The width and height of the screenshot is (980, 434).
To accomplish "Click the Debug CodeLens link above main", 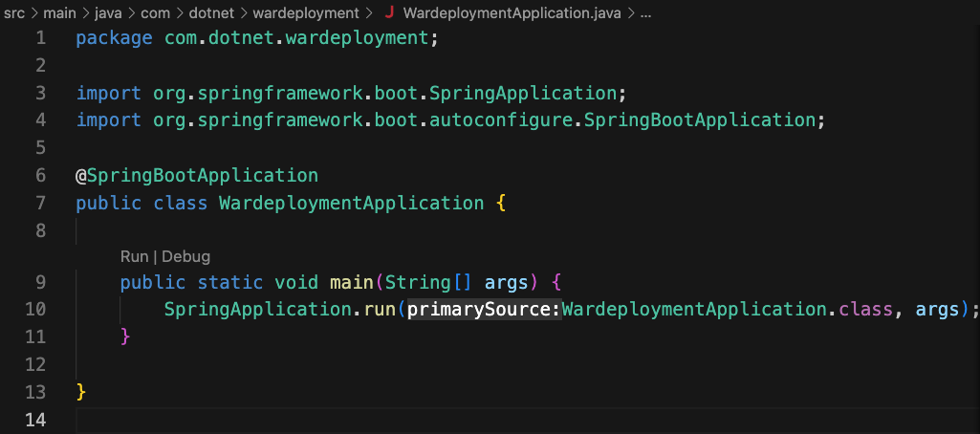I will (x=186, y=256).
